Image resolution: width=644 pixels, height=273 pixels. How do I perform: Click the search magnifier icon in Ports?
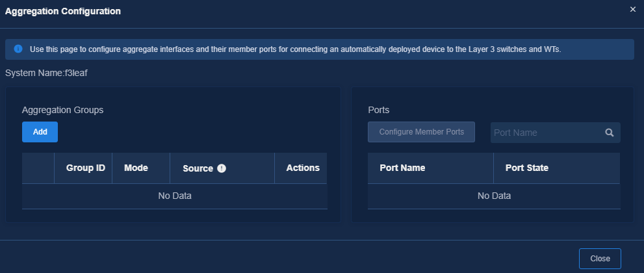click(610, 133)
